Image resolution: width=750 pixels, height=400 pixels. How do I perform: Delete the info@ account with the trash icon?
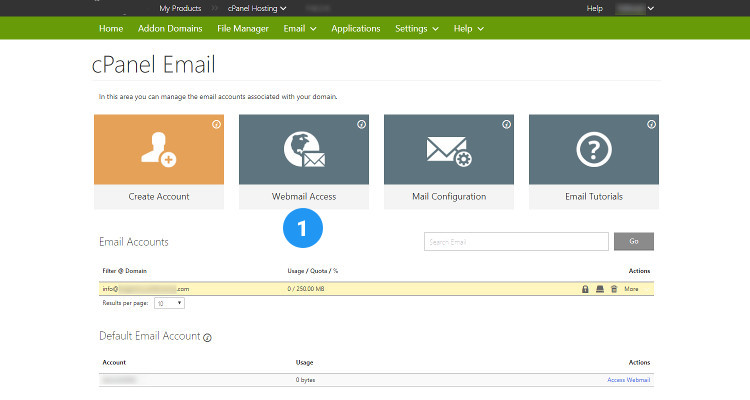pyautogui.click(x=614, y=289)
